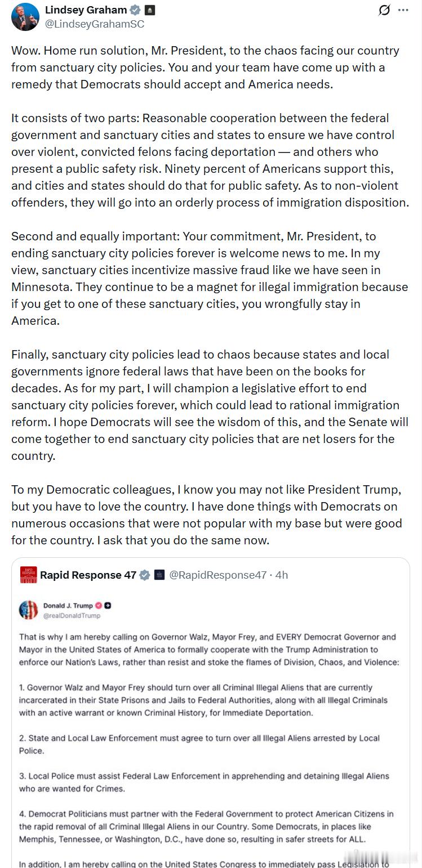Screen dimensions: 422x868
Task: Open the @LindseyGrahamSC handle link
Action: tap(95, 24)
